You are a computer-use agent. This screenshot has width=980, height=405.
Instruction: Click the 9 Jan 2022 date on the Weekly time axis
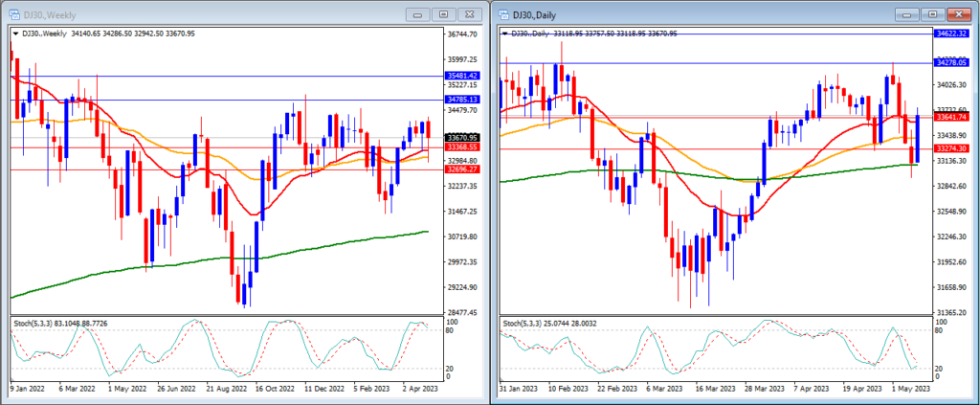point(28,388)
